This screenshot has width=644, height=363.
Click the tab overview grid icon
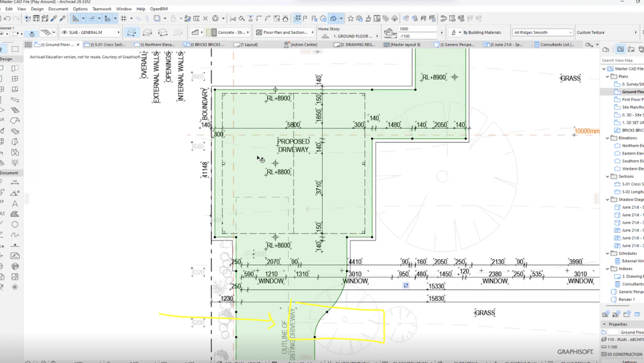(x=28, y=44)
